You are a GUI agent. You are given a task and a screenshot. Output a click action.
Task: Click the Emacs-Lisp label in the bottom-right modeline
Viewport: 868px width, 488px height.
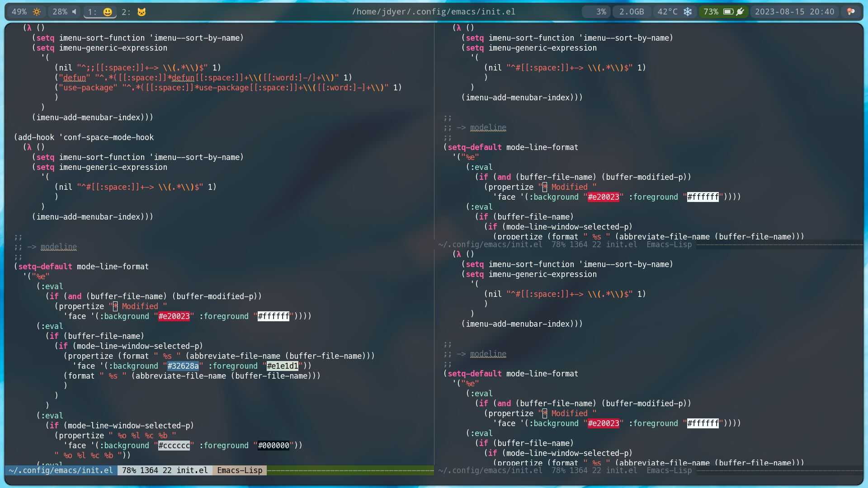tap(669, 470)
